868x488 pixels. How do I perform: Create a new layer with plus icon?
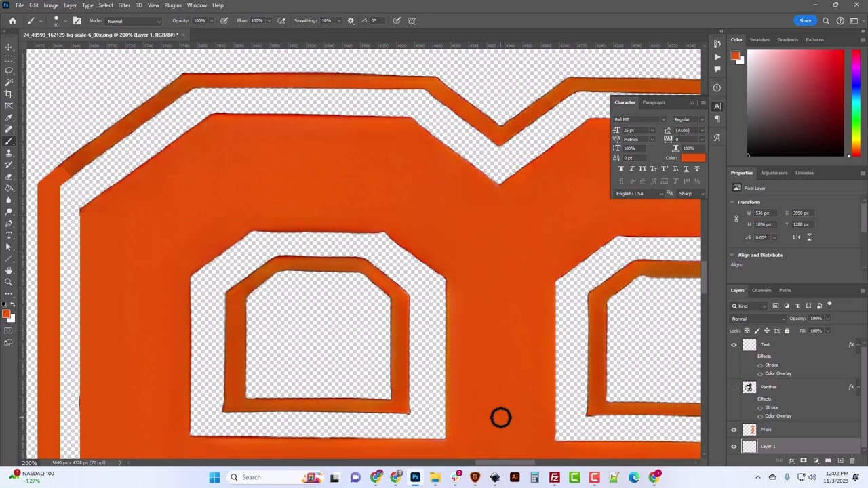(x=840, y=461)
